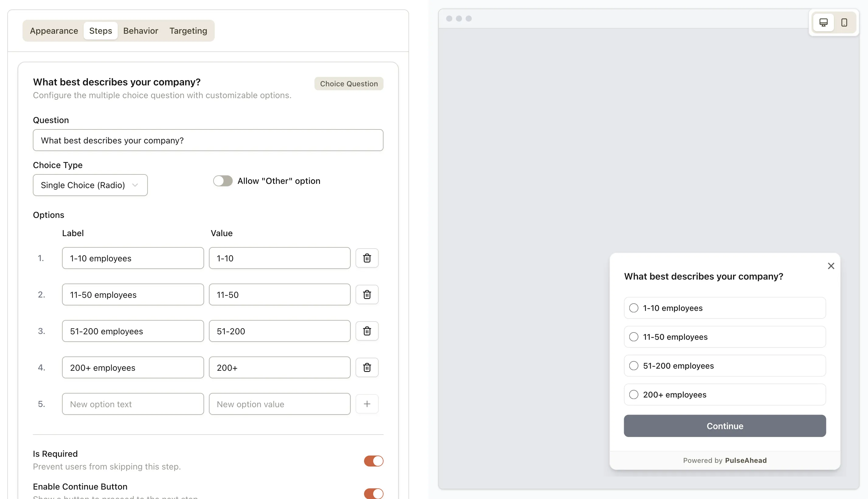Switch preview to desktop view

(823, 22)
